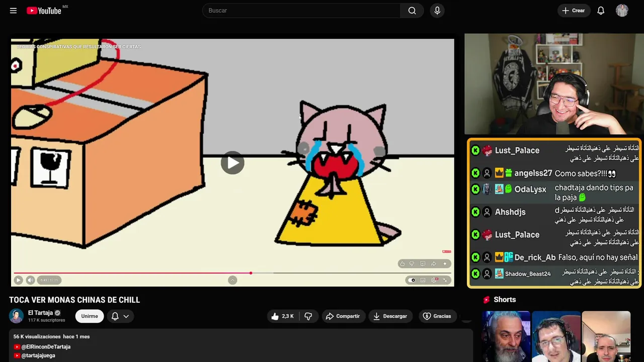Exit fullscreen with collapse arrows icon

pos(445,280)
